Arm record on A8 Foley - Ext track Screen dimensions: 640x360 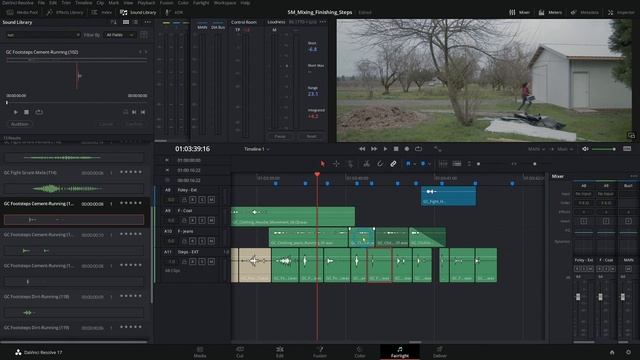[193, 200]
